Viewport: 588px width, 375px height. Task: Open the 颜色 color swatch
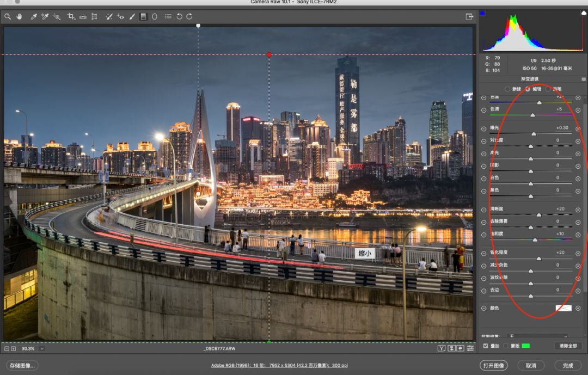point(563,308)
